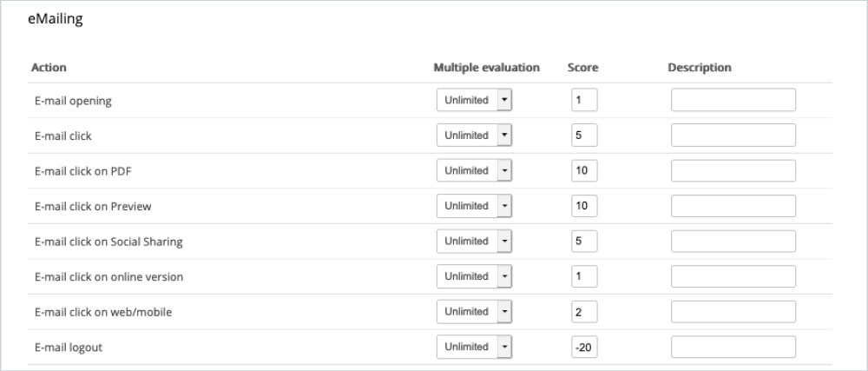Focus the Description field for E-mail logout

tap(733, 347)
